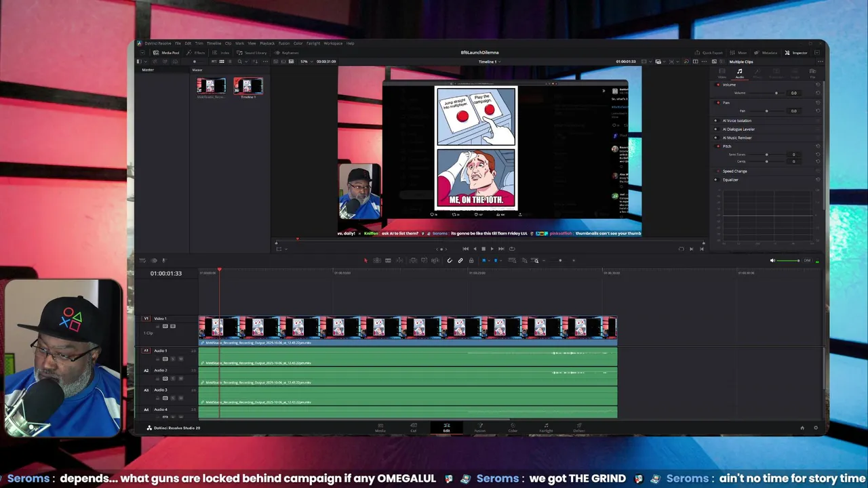
Task: Toggle the Volume section on/off
Action: 717,85
